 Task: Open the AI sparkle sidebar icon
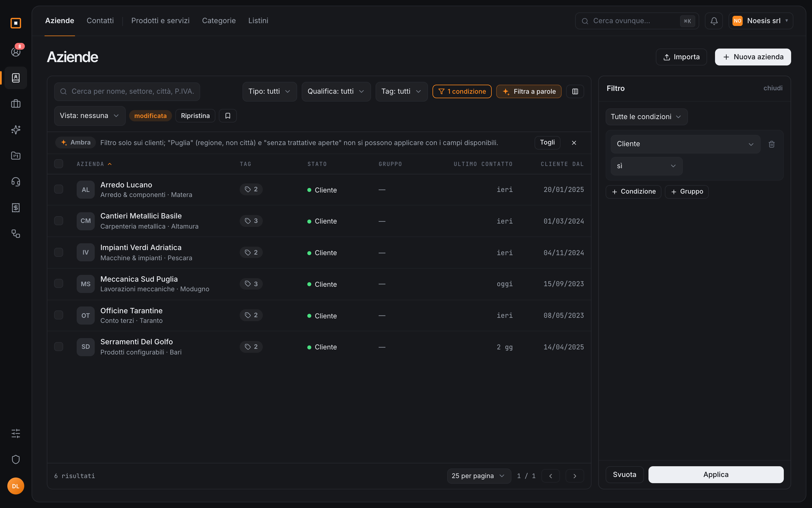pyautogui.click(x=16, y=130)
